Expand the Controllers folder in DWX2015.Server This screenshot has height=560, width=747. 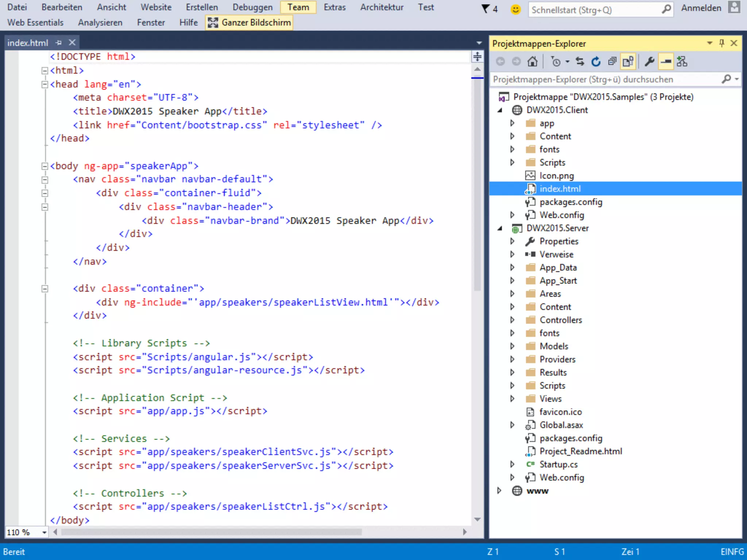coord(512,320)
